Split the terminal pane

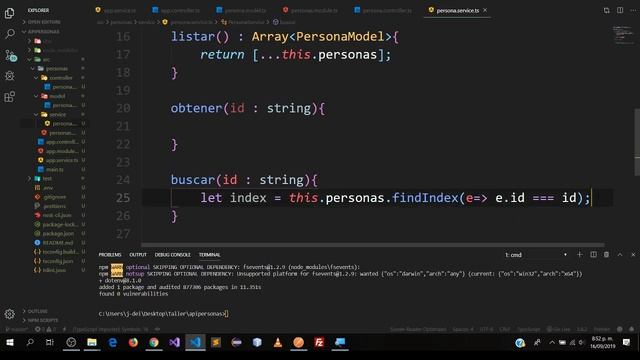pyautogui.click(x=593, y=254)
